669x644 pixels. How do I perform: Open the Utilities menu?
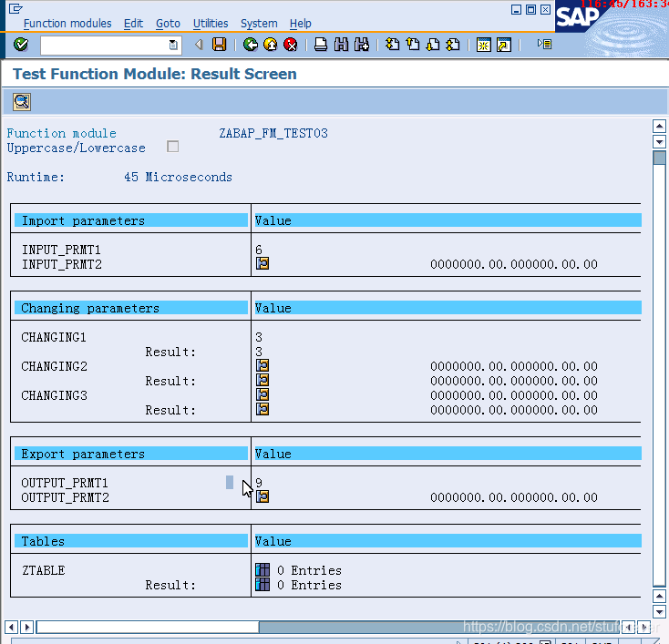pos(211,24)
